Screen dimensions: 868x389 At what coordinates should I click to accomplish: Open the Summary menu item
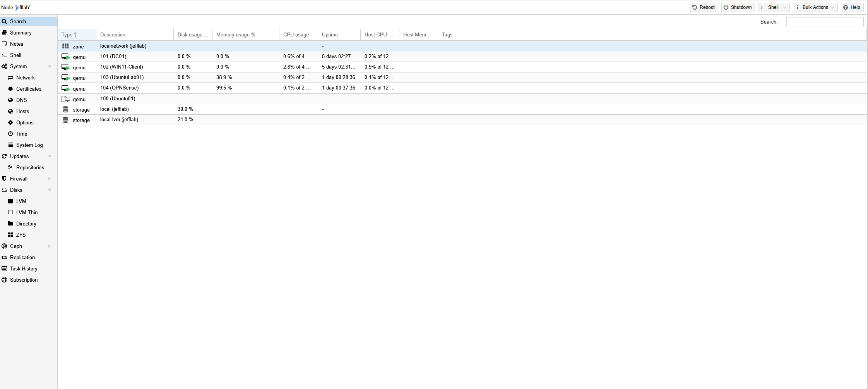pos(29,33)
